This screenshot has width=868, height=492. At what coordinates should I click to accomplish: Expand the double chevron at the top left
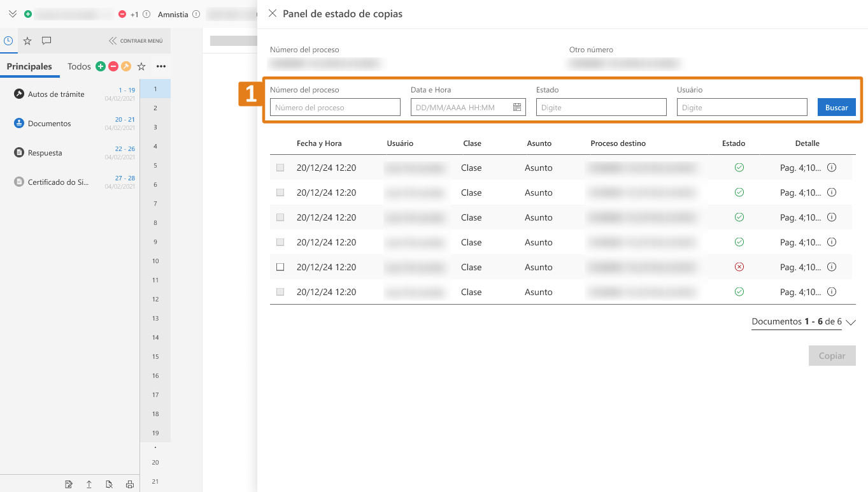(13, 14)
